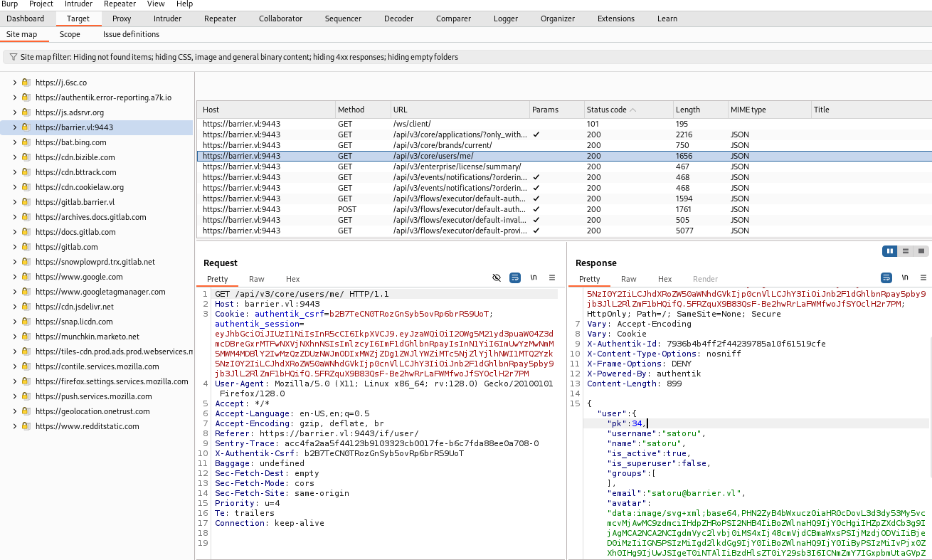Expand the https://cdn.cookielaw.org tree node

(x=14, y=187)
